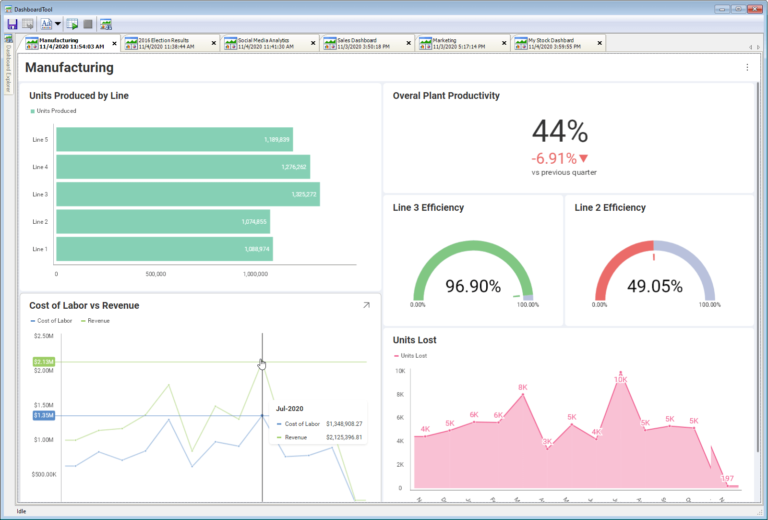
Task: Open the Dashboard Explorer side panel
Action: pyautogui.click(x=8, y=64)
